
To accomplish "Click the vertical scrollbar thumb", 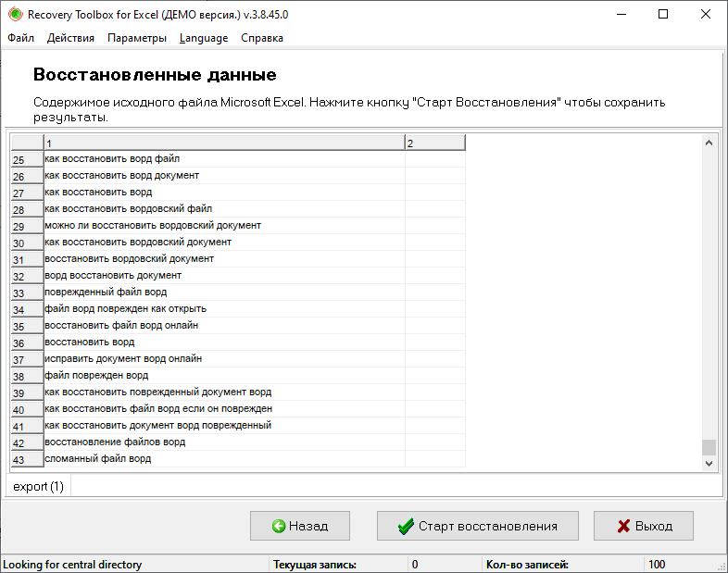I will tap(709, 447).
